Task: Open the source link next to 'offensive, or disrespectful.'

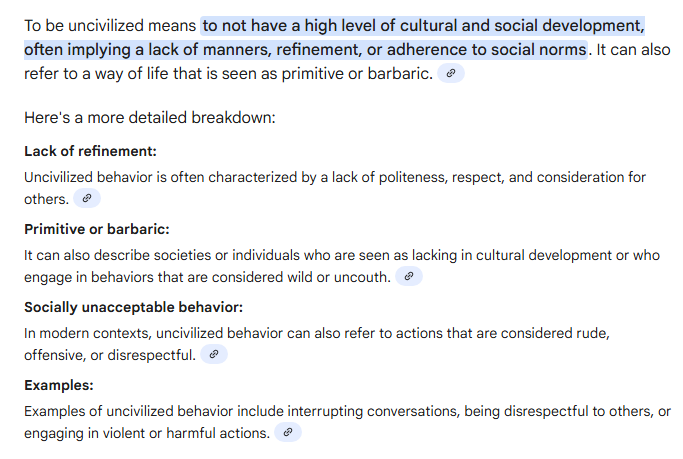Action: [x=214, y=354]
